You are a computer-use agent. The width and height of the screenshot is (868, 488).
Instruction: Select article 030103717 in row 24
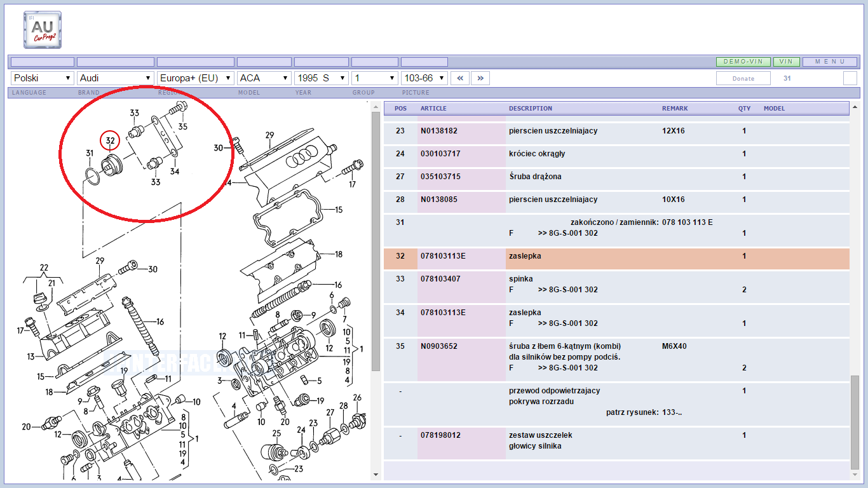[x=440, y=154]
